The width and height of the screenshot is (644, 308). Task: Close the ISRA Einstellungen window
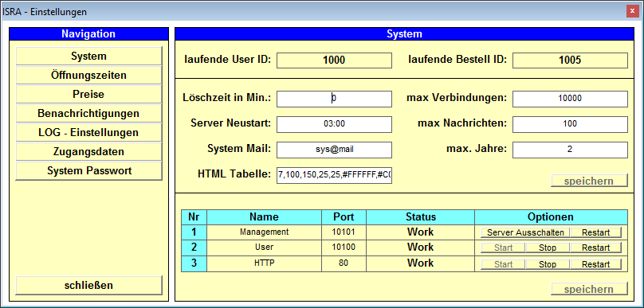coord(632,11)
